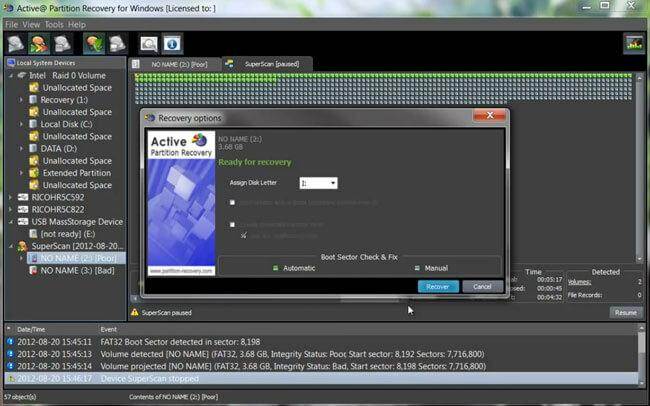Open the Assign Disk Letter dropdown
650x406 pixels.
point(332,183)
